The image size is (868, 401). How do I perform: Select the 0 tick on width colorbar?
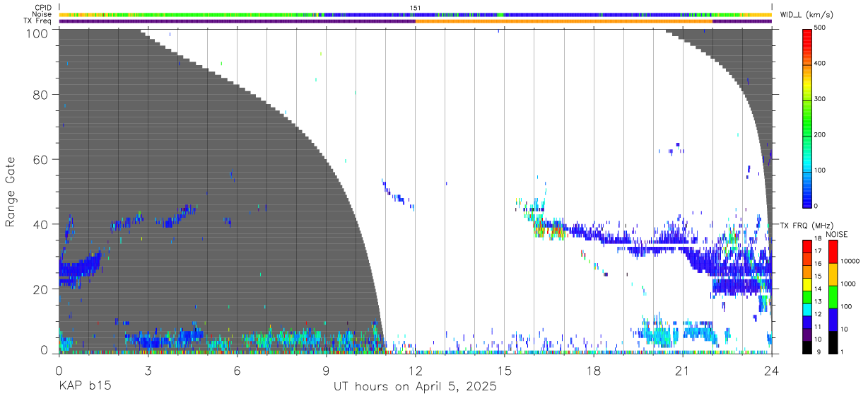pyautogui.click(x=817, y=206)
